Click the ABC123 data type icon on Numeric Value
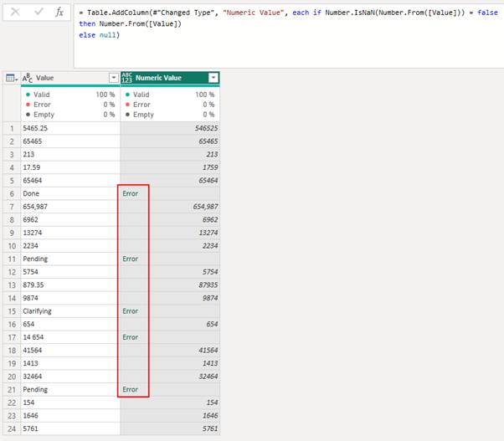This screenshot has width=504, height=441. pyautogui.click(x=129, y=78)
